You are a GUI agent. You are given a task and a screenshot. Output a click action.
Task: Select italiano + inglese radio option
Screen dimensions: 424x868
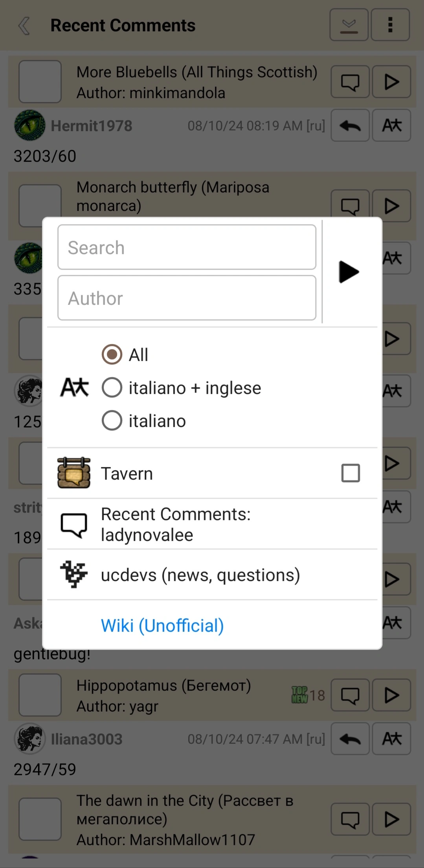pos(112,388)
